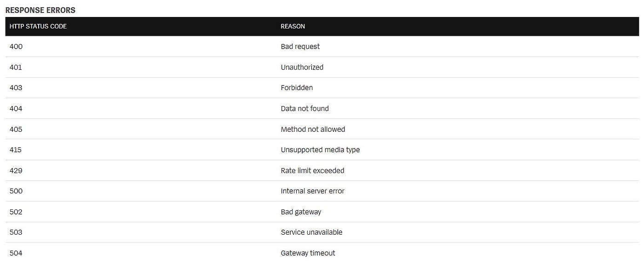Click the Internal server error text
Screen dimensions: 644x276
[x=312, y=191]
